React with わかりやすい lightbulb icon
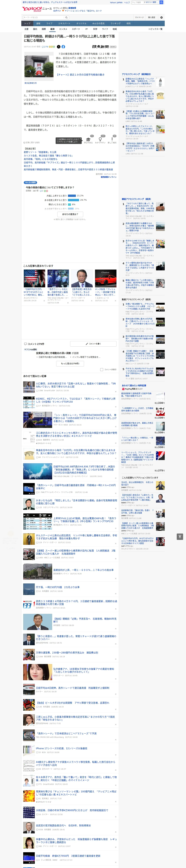This screenshot has width=186, height=868. click(x=100, y=139)
